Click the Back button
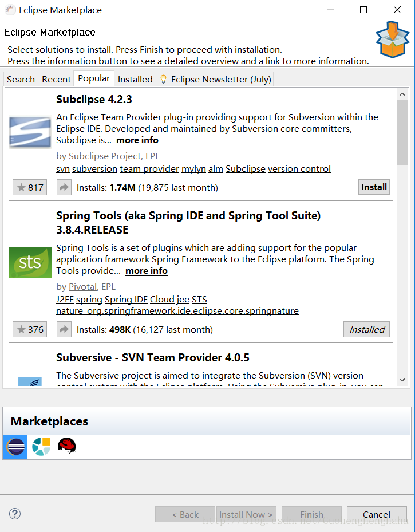This screenshot has height=532, width=415. 185,514
